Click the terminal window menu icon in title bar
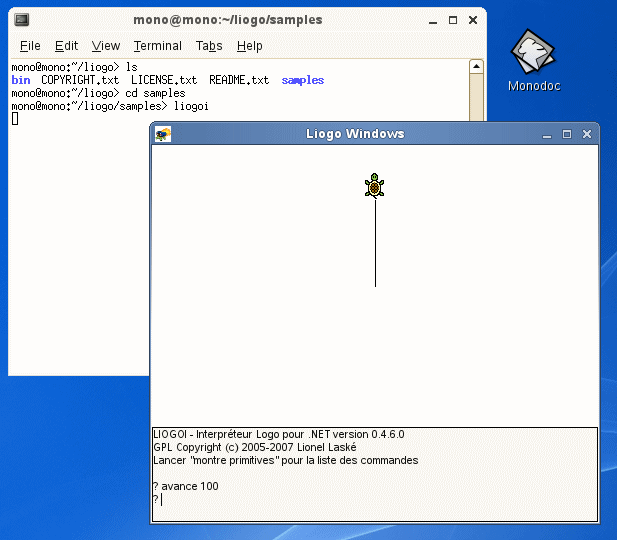This screenshot has height=540, width=617. coord(22,20)
